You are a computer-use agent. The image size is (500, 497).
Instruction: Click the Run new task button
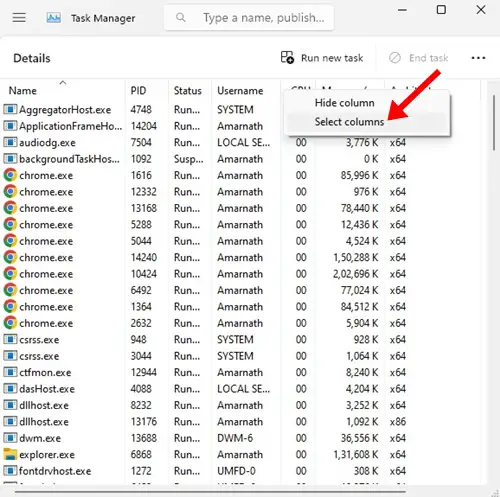pyautogui.click(x=322, y=58)
